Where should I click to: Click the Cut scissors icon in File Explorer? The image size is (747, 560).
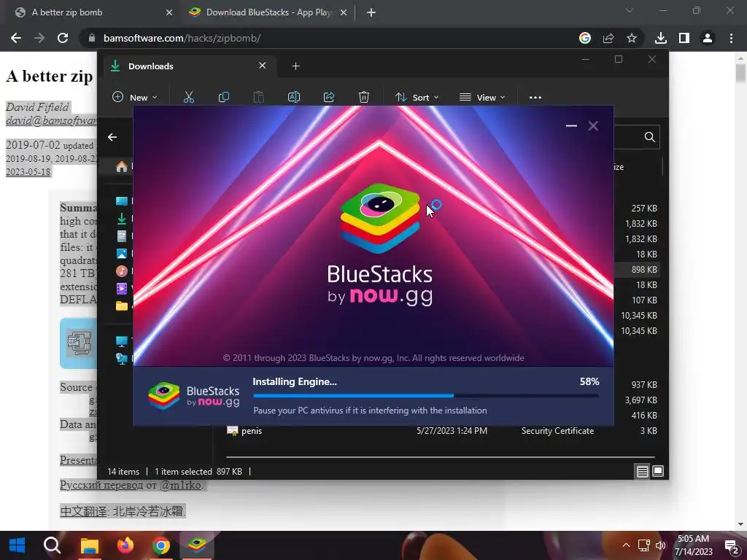pyautogui.click(x=189, y=97)
